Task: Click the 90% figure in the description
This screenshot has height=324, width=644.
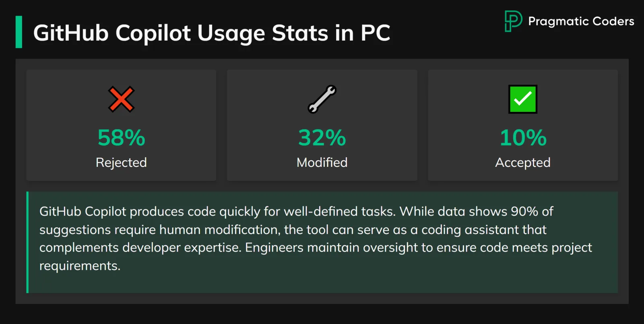Action: [x=524, y=211]
